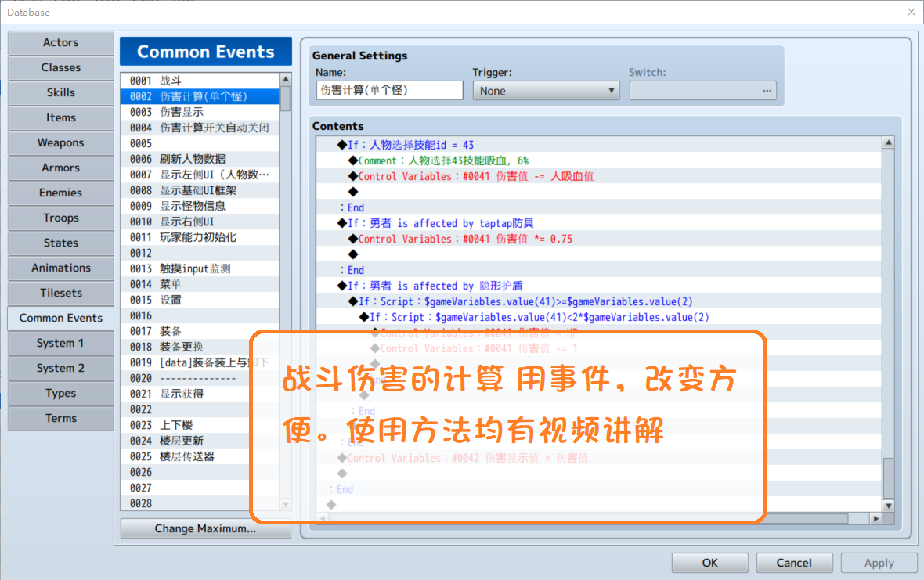This screenshot has height=580, width=924.
Task: Open the System 2 tab
Action: 61,368
